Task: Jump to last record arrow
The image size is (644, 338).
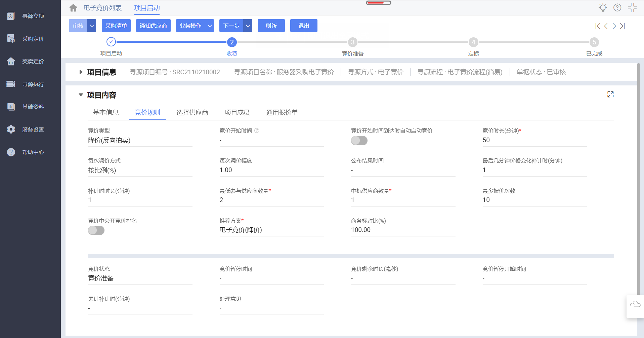Action: click(x=622, y=26)
